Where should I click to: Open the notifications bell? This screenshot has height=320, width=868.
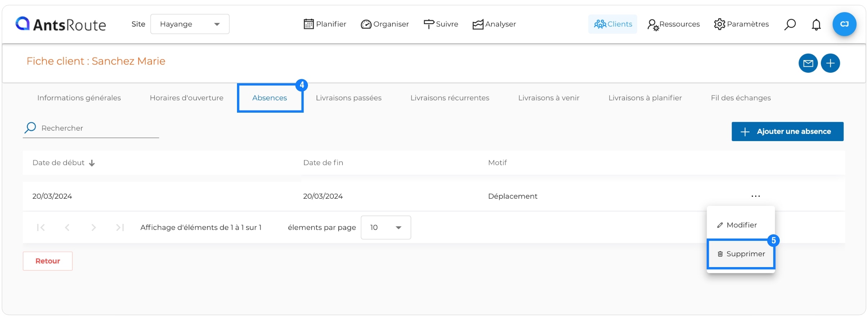click(816, 24)
